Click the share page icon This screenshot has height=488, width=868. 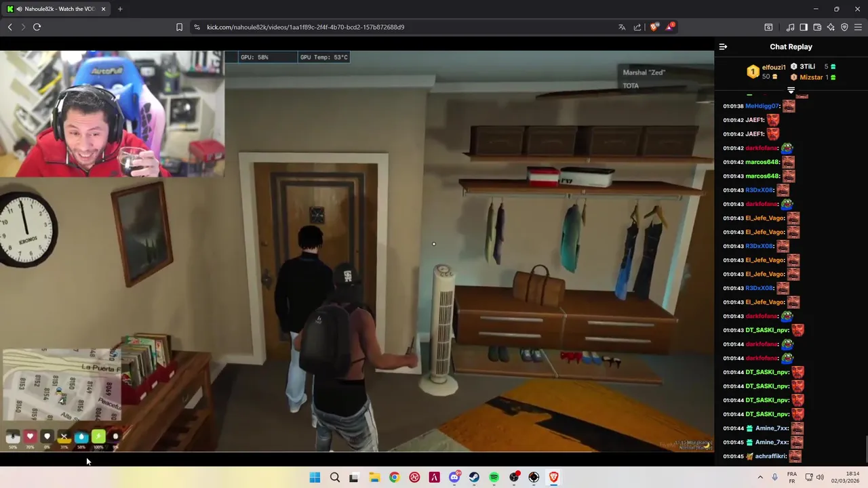click(x=637, y=27)
